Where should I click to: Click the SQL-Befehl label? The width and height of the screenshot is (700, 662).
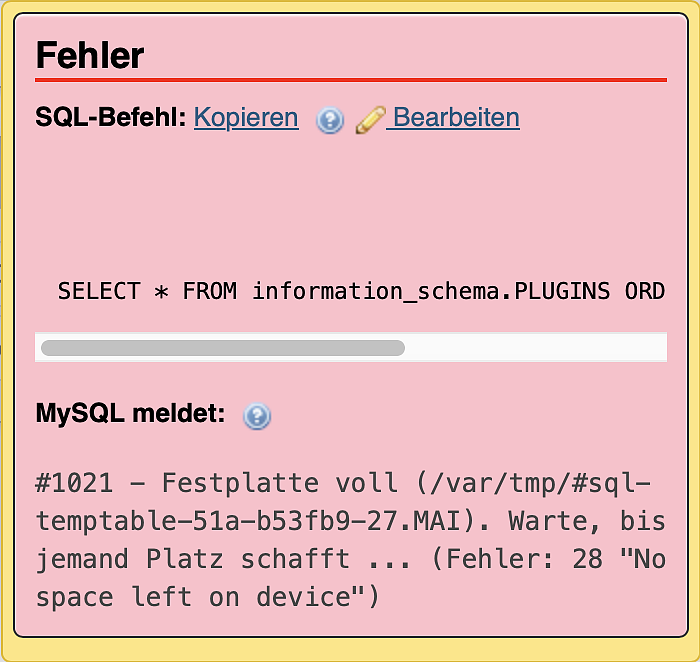[x=111, y=118]
